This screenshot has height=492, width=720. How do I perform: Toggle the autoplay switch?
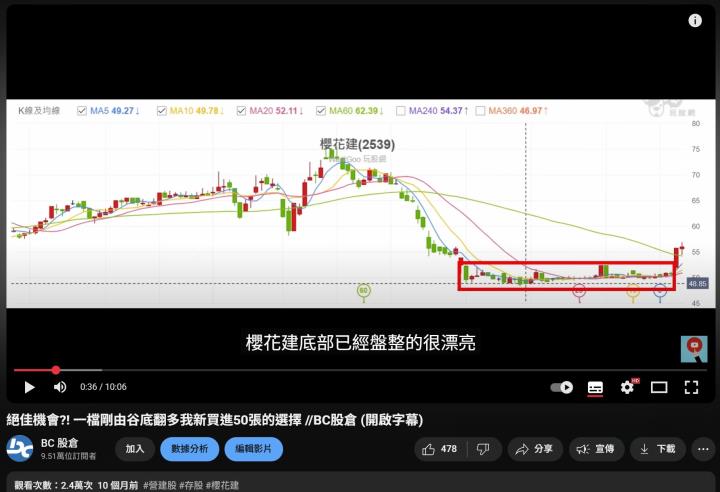[562, 387]
